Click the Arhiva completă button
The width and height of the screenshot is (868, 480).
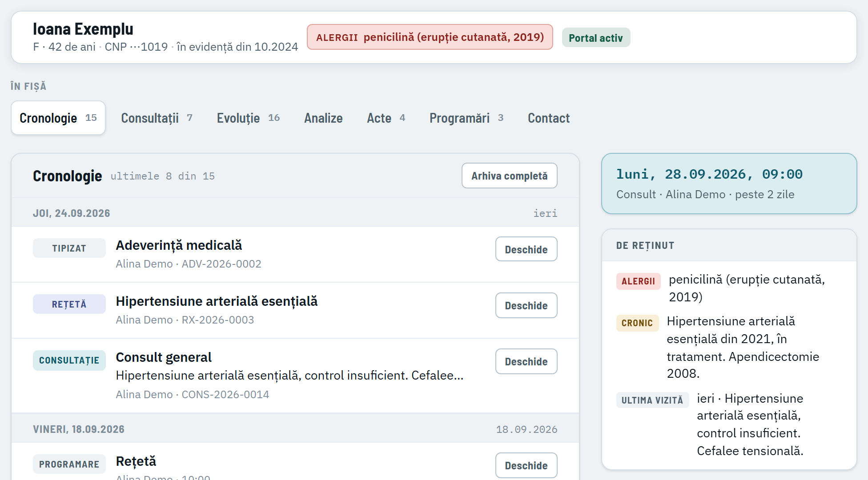pos(510,176)
